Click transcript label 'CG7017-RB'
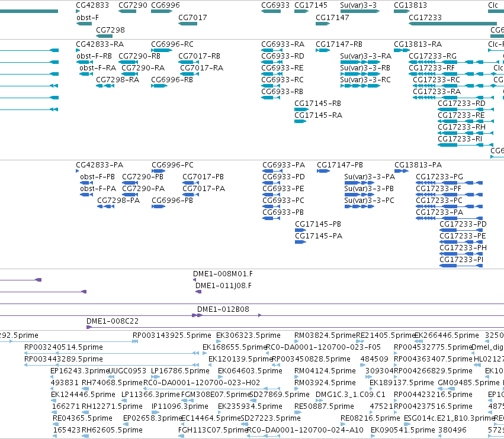 [x=199, y=56]
